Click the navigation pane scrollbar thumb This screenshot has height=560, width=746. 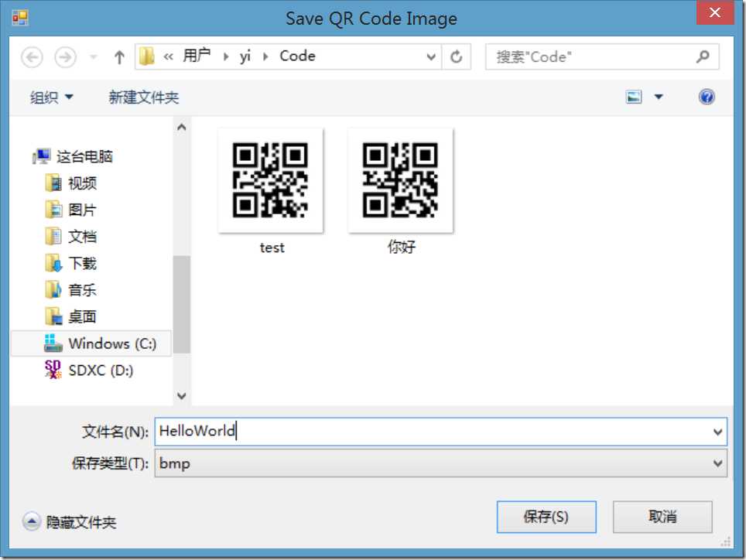click(x=181, y=304)
